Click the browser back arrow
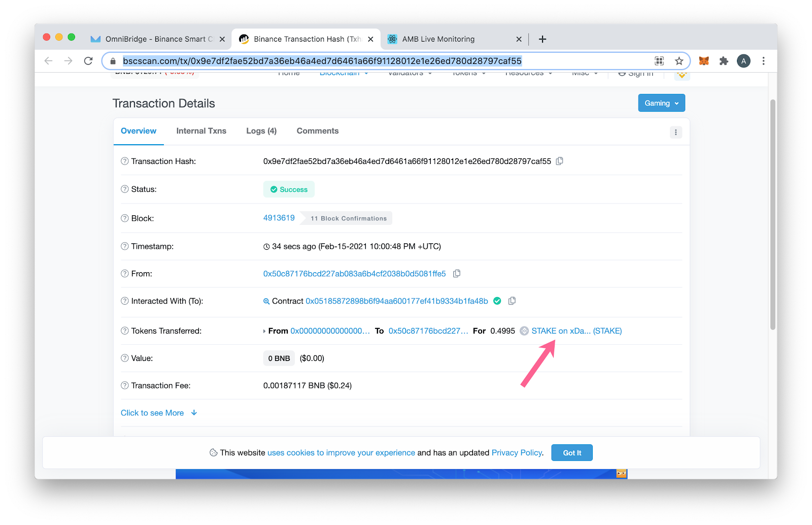This screenshot has width=812, height=525. (x=49, y=61)
